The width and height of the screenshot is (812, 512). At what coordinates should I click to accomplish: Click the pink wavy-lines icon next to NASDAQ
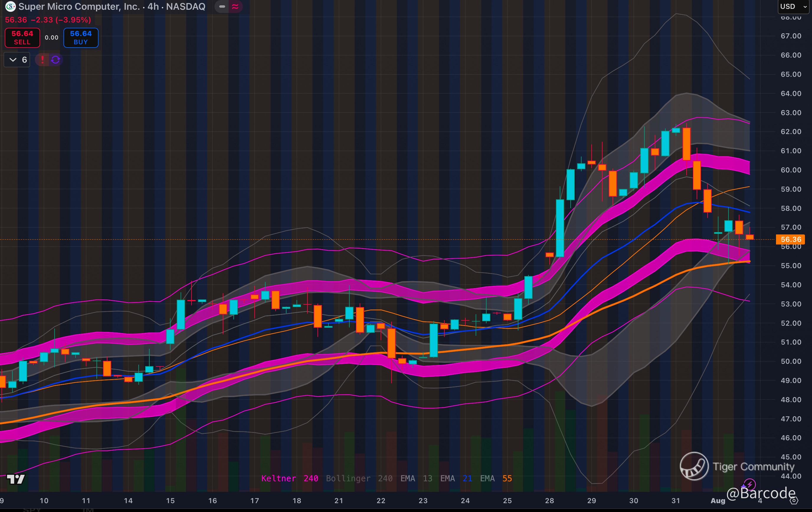pos(235,6)
